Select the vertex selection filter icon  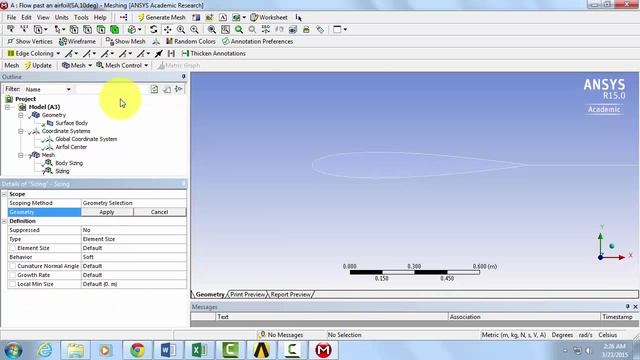tap(74, 29)
